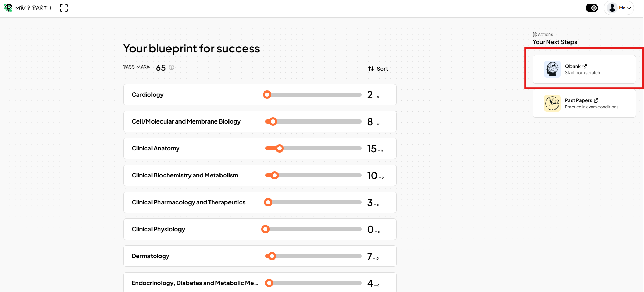Open the Me account dropdown
644x292 pixels.
click(619, 8)
